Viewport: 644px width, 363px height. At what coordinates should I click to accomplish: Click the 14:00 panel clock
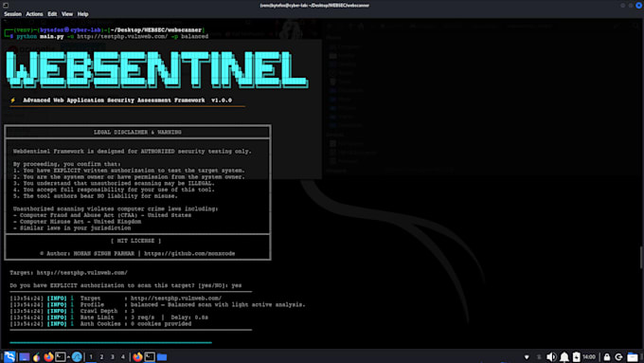tap(589, 356)
